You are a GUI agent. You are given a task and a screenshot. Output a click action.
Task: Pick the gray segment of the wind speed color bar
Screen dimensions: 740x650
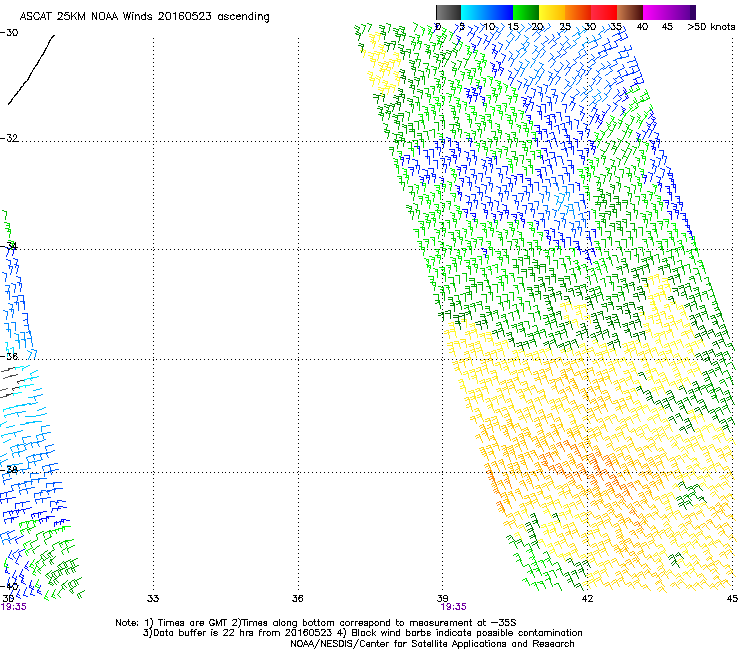click(x=448, y=12)
